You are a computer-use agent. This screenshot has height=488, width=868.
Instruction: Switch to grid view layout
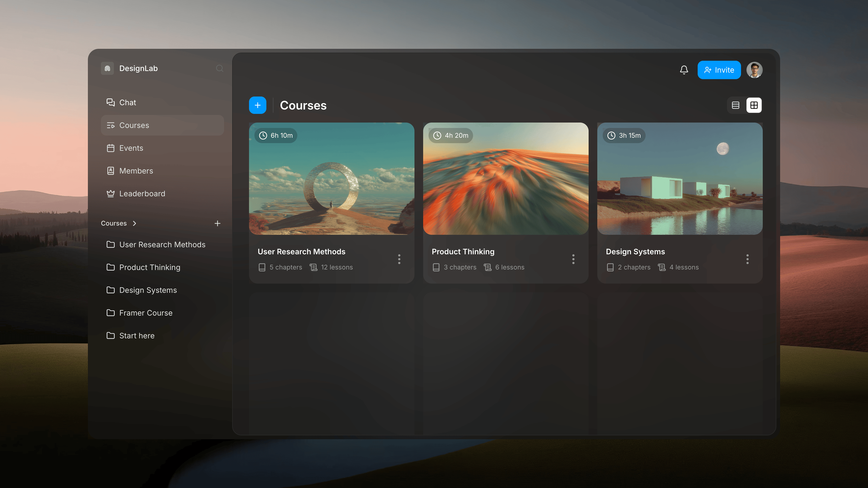(x=754, y=105)
